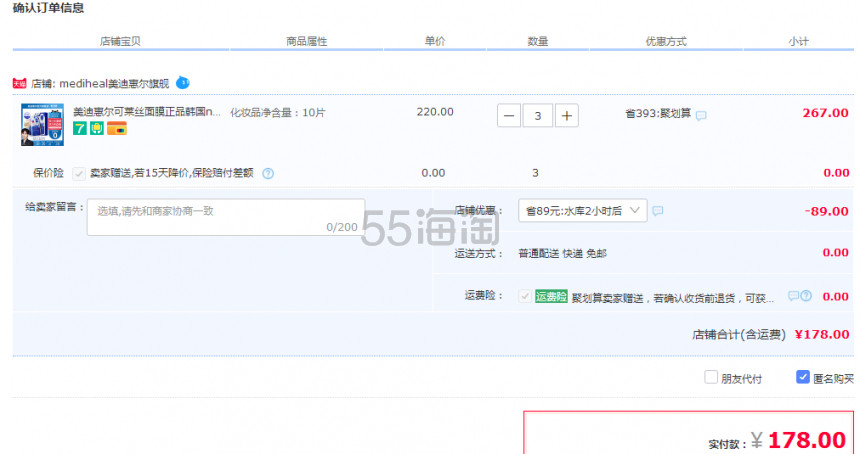The image size is (860, 454).
Task: Click the Tmall store badge icon
Action: 19,83
